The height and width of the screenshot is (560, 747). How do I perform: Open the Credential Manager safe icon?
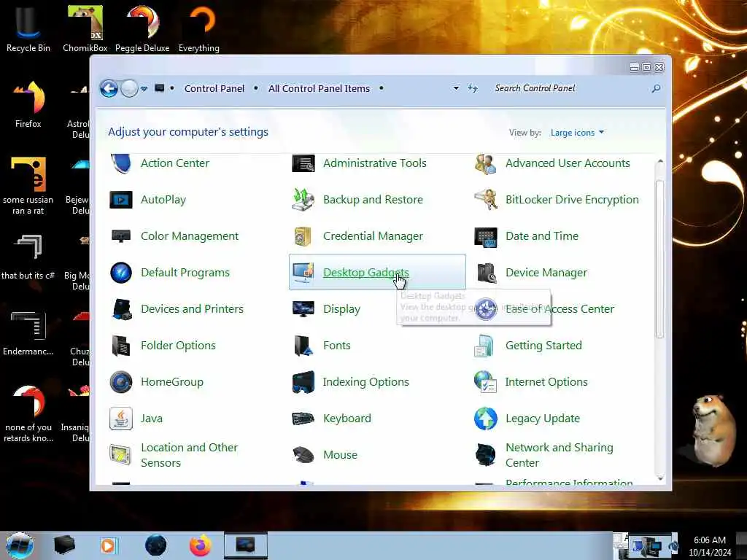[303, 236]
